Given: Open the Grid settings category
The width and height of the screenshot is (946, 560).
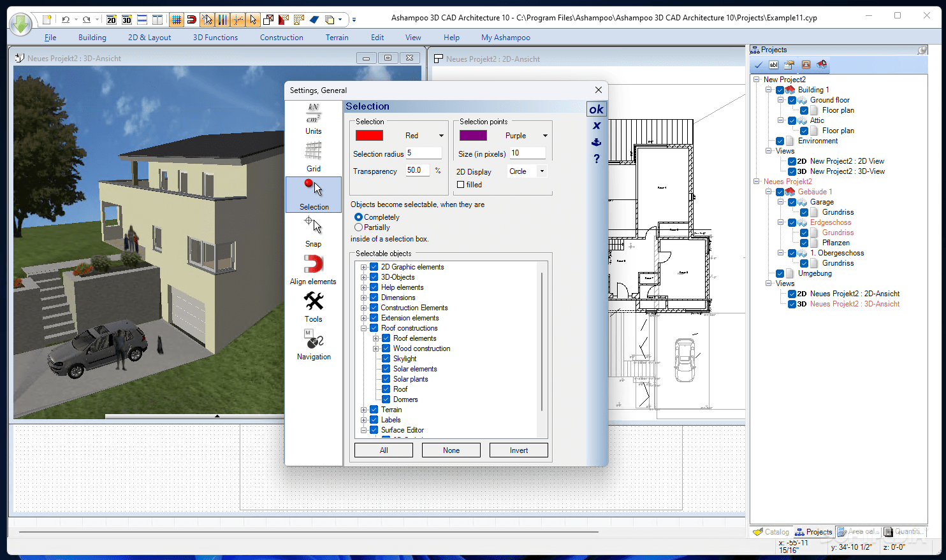Looking at the screenshot, I should (x=313, y=157).
